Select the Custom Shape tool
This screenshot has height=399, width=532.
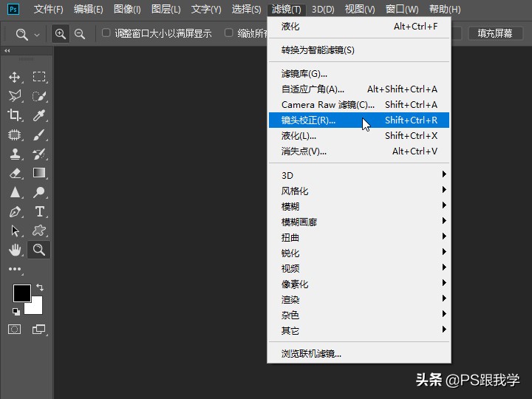pos(39,231)
